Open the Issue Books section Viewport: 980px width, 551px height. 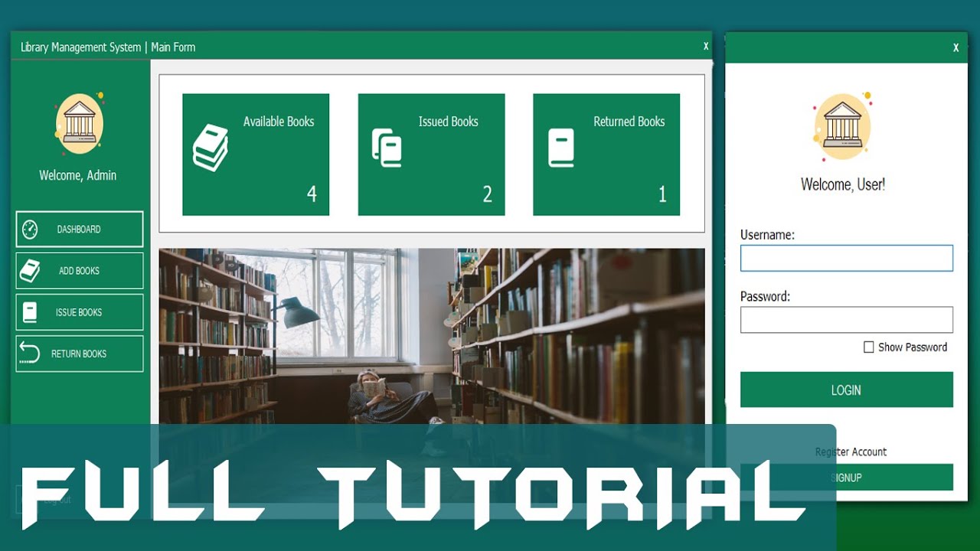point(80,312)
